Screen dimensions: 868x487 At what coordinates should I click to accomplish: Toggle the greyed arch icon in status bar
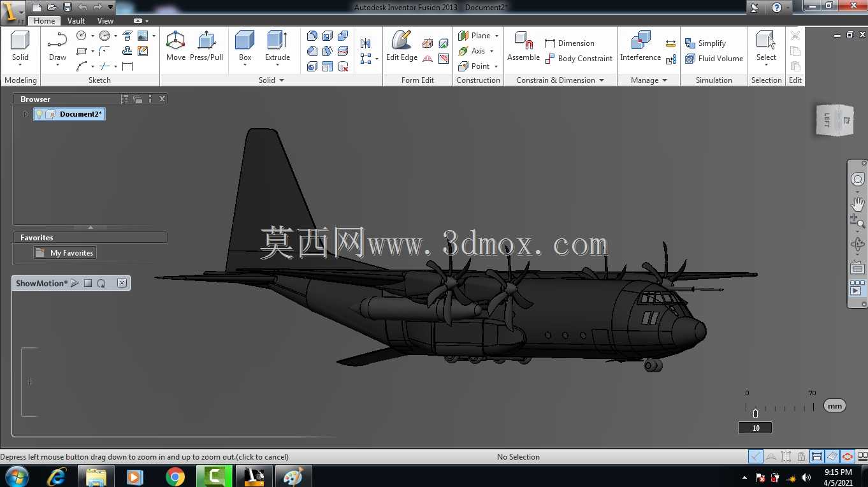tap(770, 456)
